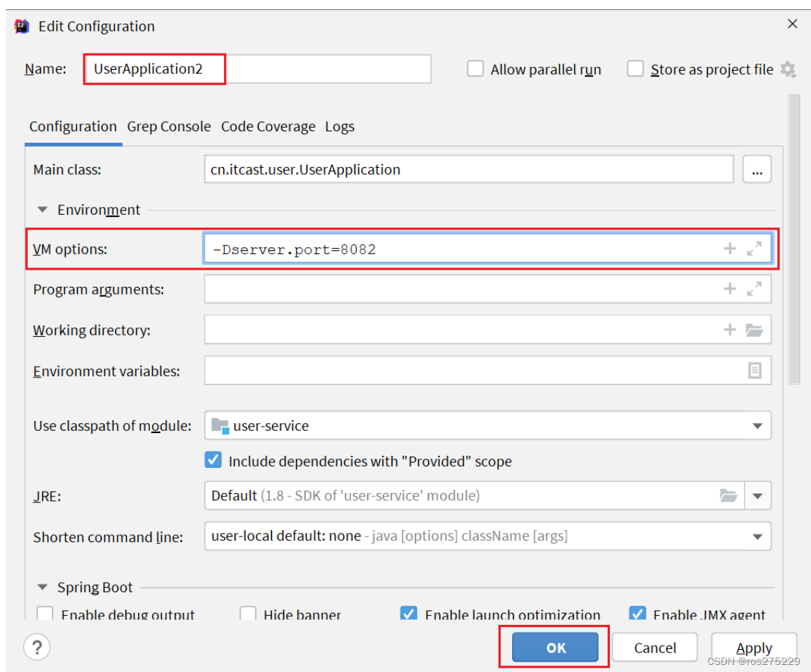Open help with the question mark button
The image size is (811, 672).
[36, 647]
